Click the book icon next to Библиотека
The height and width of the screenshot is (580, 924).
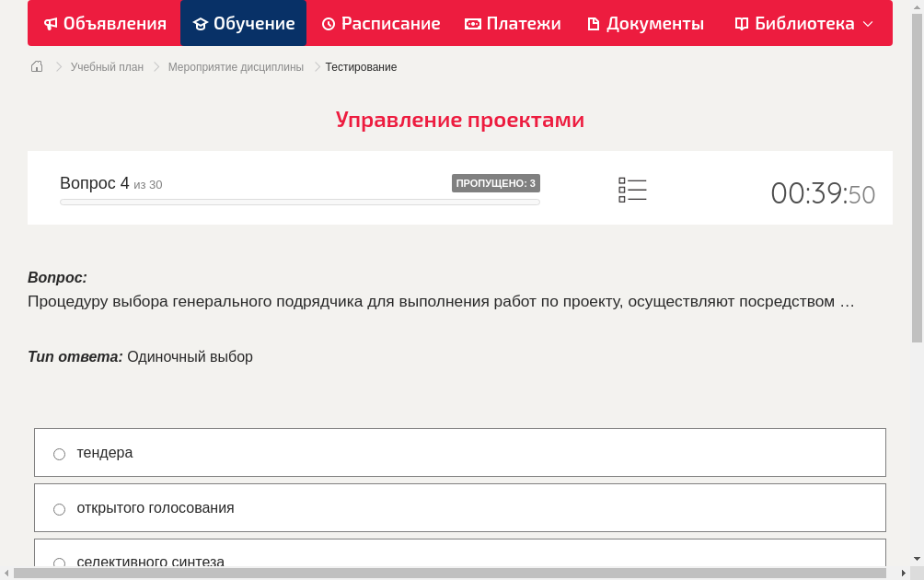click(740, 23)
